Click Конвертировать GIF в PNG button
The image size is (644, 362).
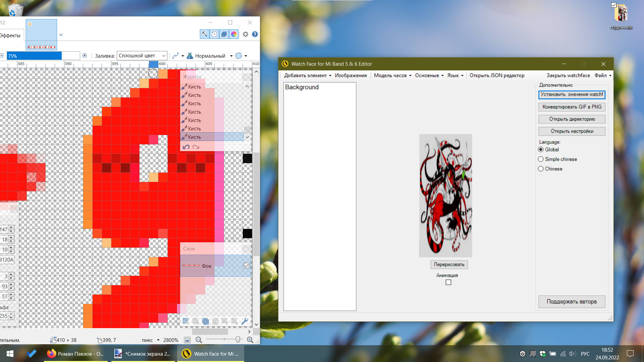click(x=572, y=107)
